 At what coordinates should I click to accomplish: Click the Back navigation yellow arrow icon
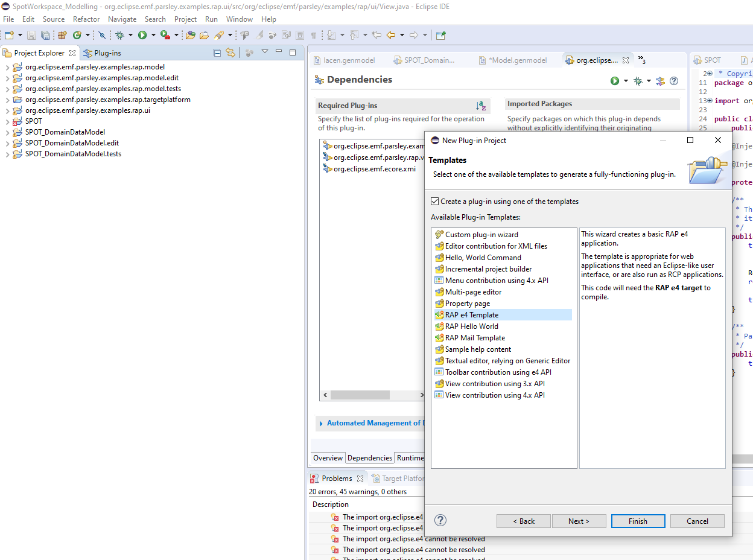click(391, 35)
